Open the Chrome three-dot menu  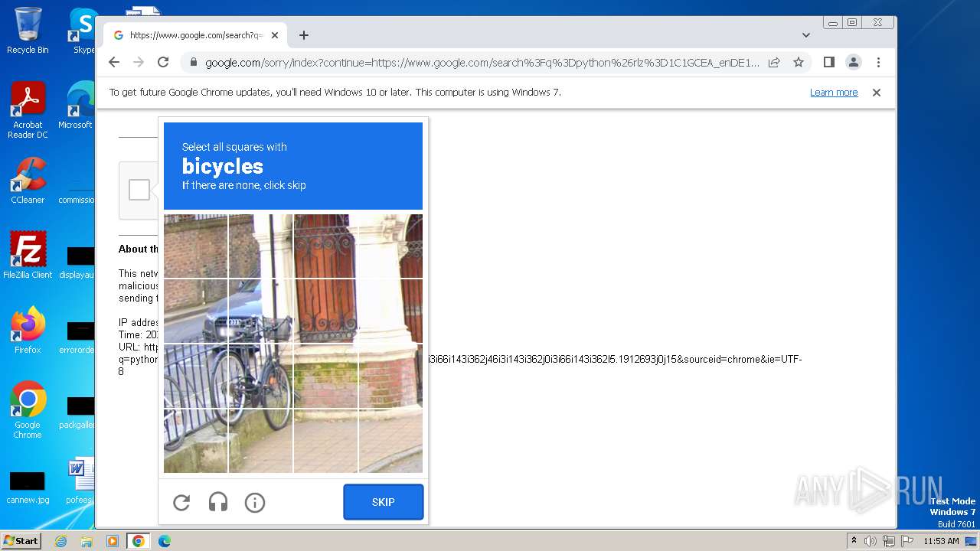(878, 62)
